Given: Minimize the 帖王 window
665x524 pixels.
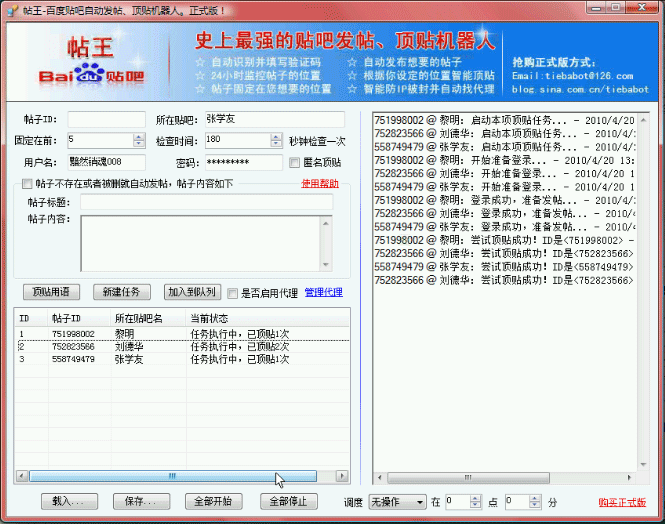Looking at the screenshot, I should (596, 7).
